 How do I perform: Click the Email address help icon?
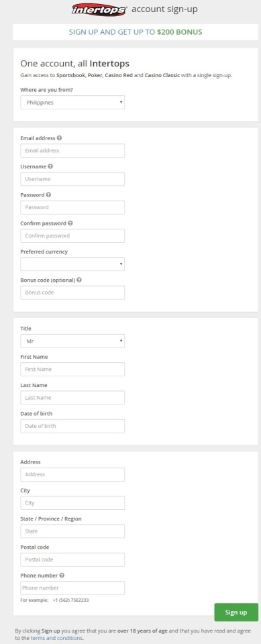pyautogui.click(x=59, y=138)
